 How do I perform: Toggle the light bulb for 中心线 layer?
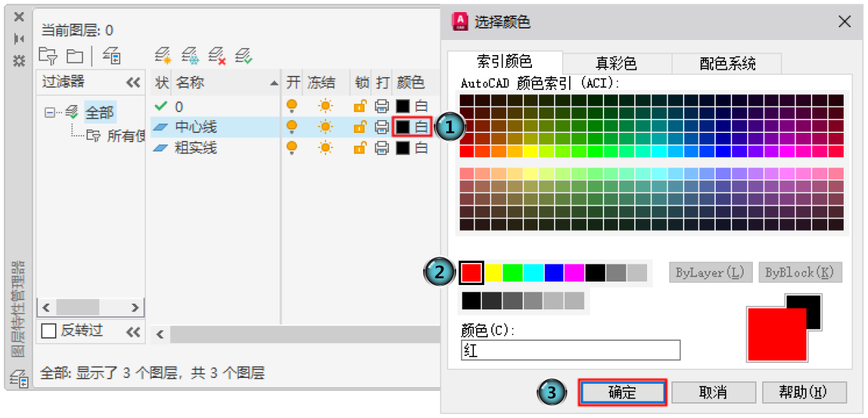point(292,127)
